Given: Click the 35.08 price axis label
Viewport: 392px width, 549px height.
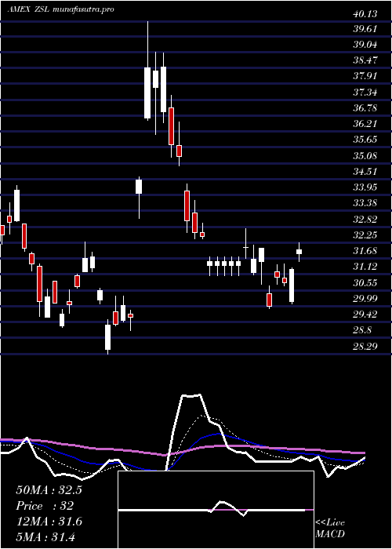Looking at the screenshot, I should coord(365,155).
